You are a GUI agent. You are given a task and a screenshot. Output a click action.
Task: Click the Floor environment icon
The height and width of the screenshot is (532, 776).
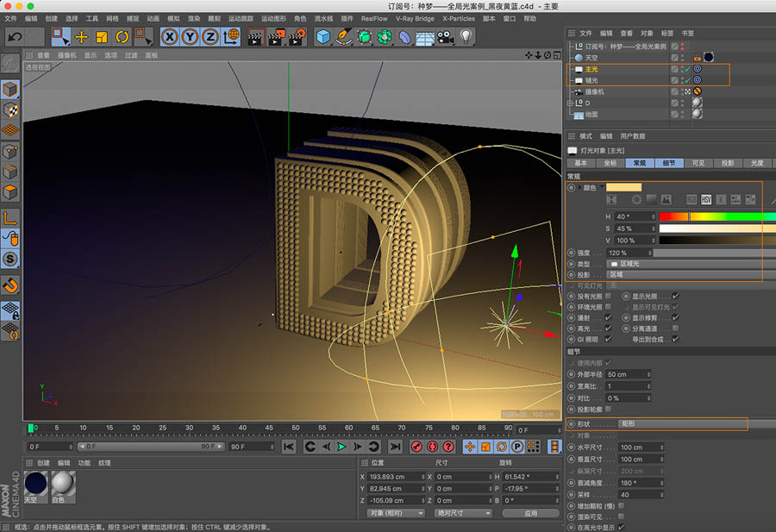425,37
